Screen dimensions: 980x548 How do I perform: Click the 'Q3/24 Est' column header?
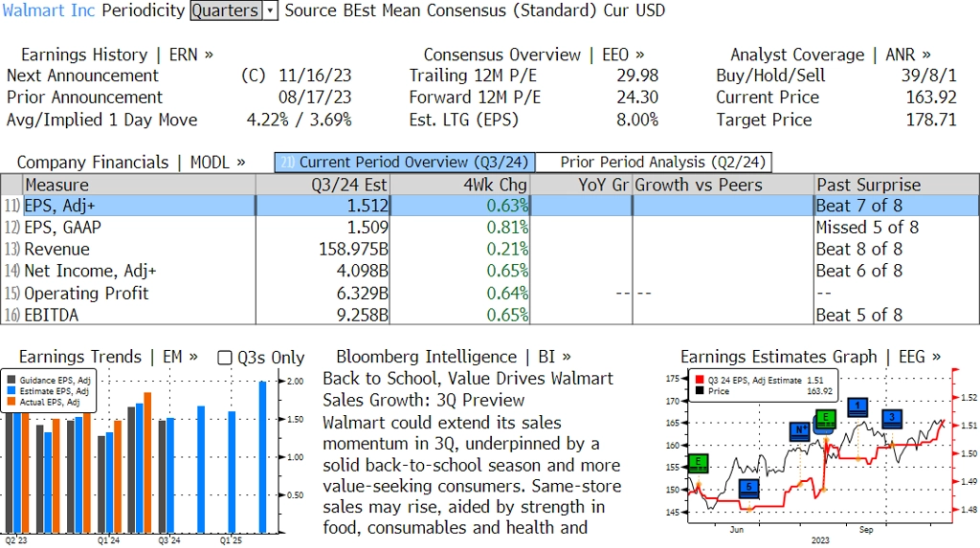pyautogui.click(x=323, y=185)
